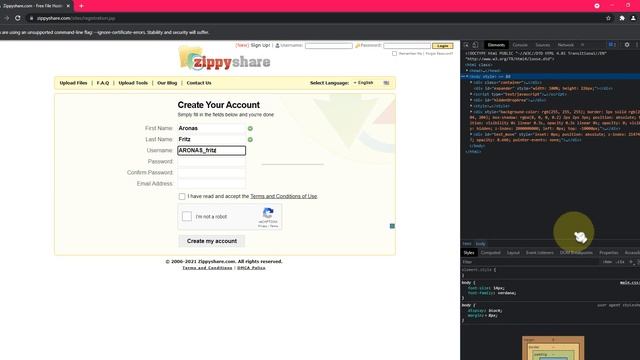Select the Styles pane tab
This screenshot has height=360, width=640.
tap(469, 253)
